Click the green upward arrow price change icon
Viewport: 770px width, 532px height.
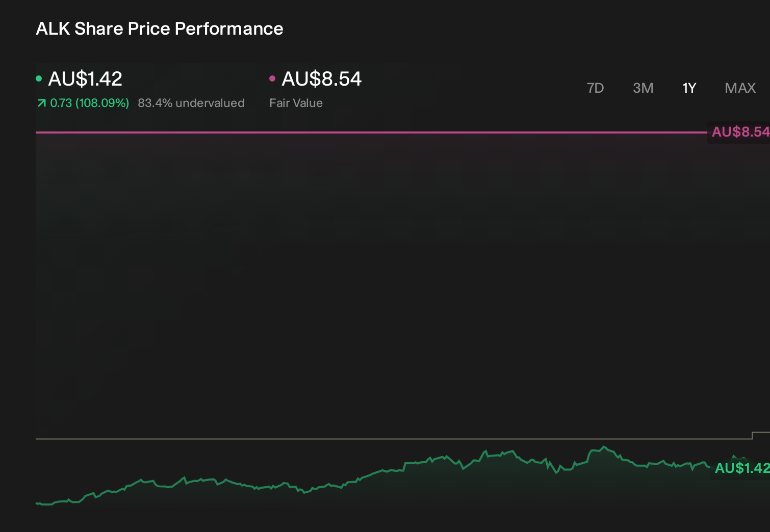click(x=41, y=103)
